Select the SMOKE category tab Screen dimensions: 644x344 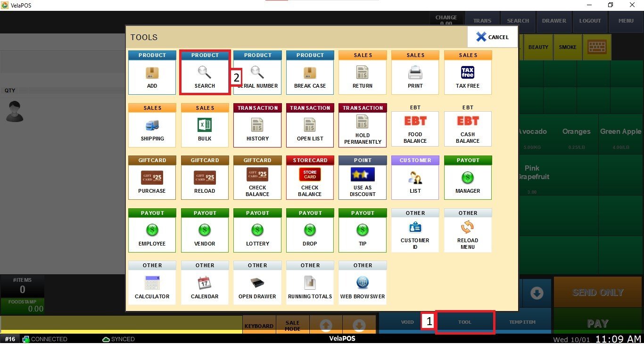point(568,47)
